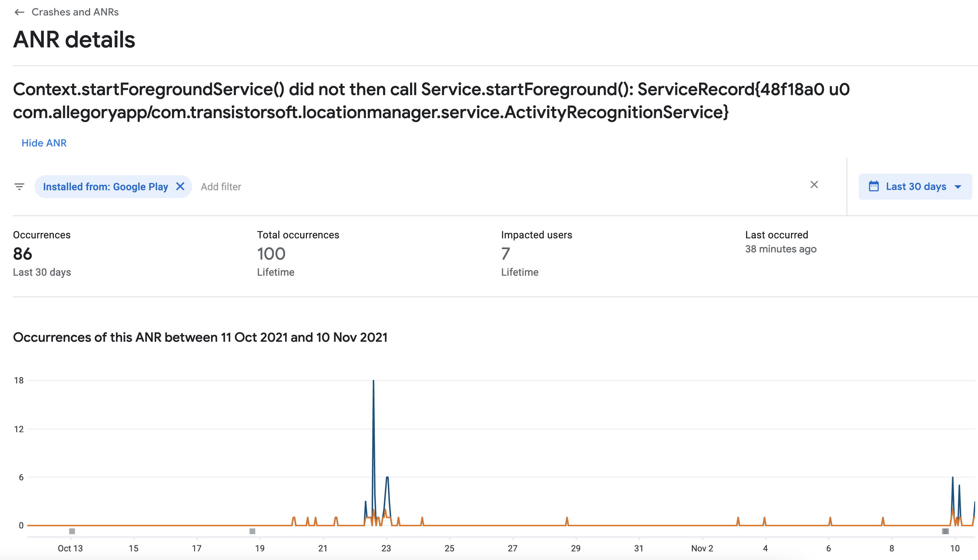Click the calendar icon in the date range selector
978x560 pixels.
874,186
